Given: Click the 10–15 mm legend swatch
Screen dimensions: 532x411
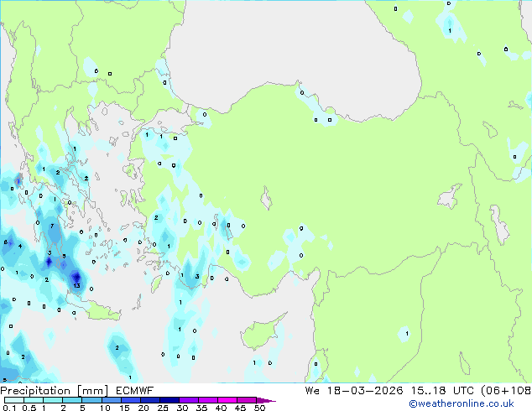Looking at the screenshot, I should pos(111,400).
